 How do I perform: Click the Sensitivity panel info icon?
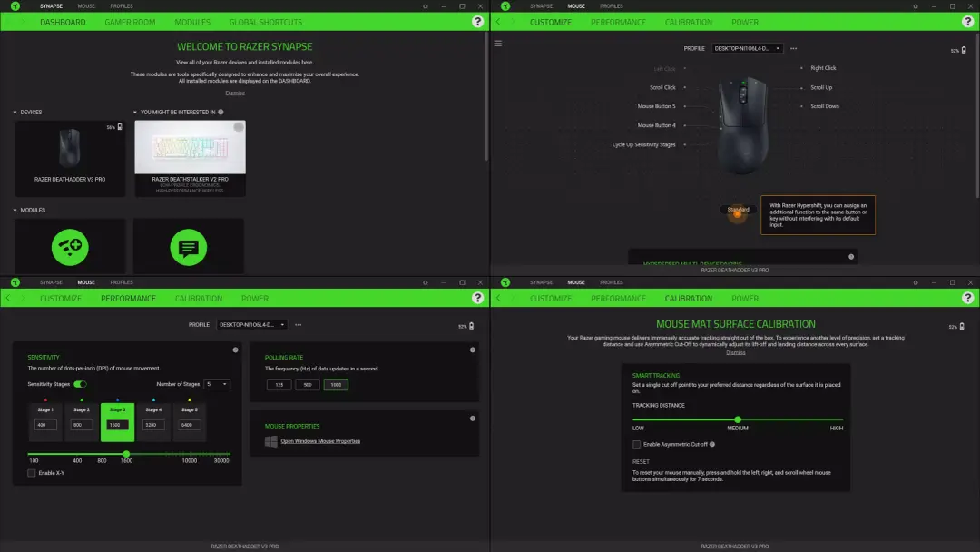click(236, 350)
